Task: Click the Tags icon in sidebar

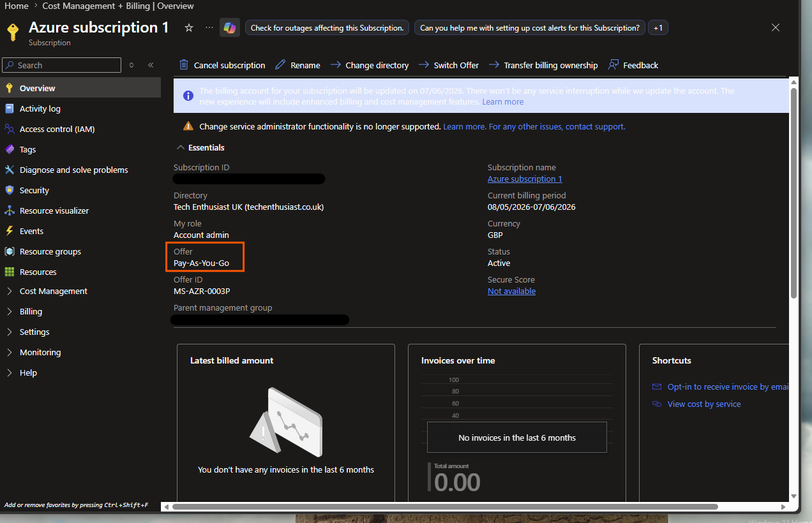Action: [9, 149]
